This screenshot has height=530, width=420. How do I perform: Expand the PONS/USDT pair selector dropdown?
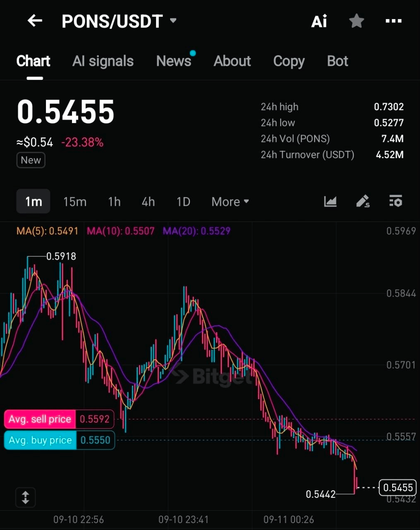[x=173, y=21]
